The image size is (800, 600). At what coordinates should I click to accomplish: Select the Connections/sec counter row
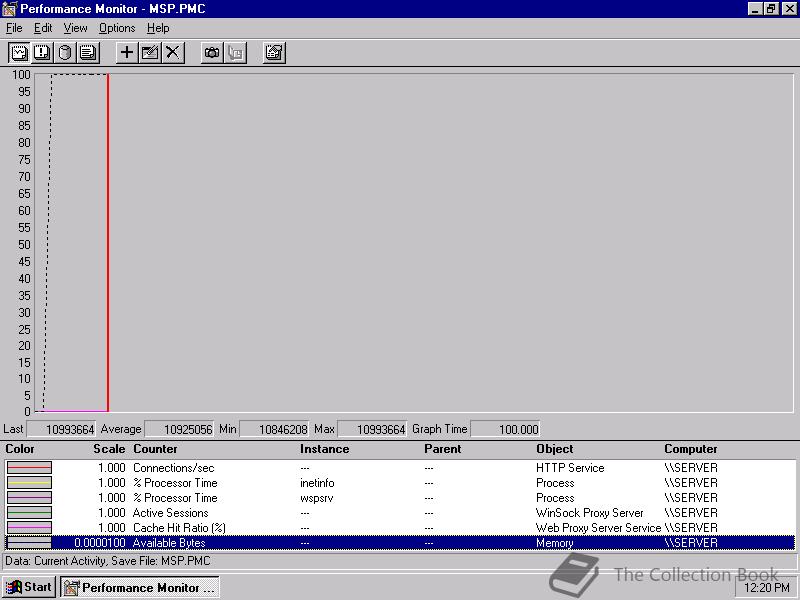tap(400, 468)
